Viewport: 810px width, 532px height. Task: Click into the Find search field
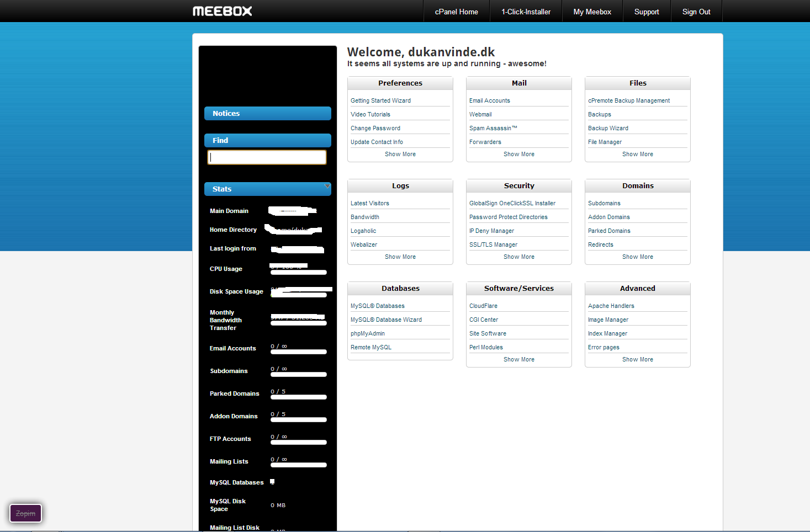(x=267, y=157)
